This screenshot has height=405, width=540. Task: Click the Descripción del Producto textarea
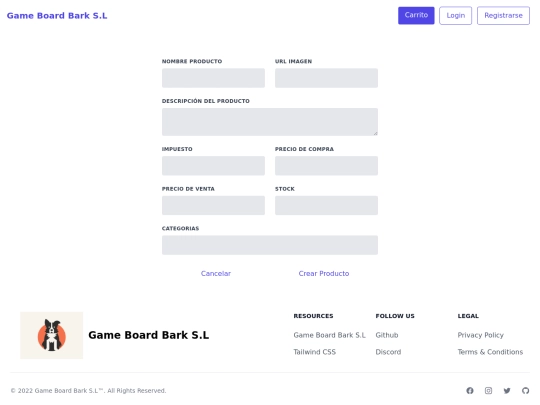click(x=270, y=122)
